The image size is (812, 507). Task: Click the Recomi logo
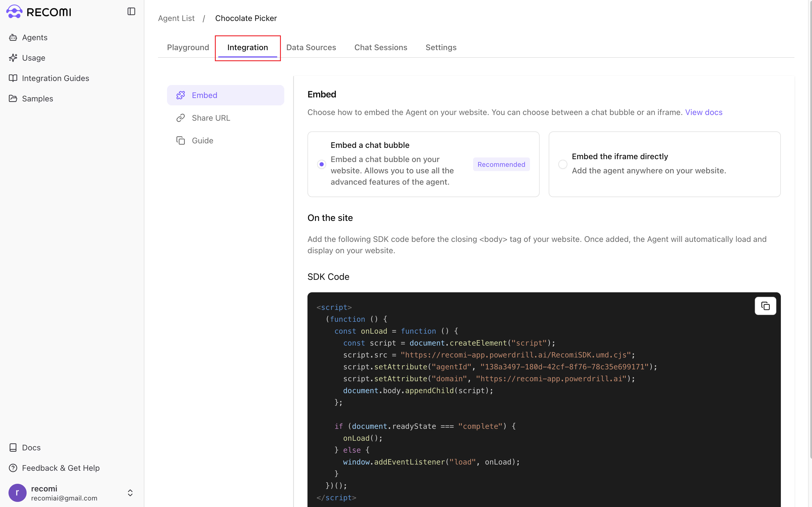[x=39, y=12]
